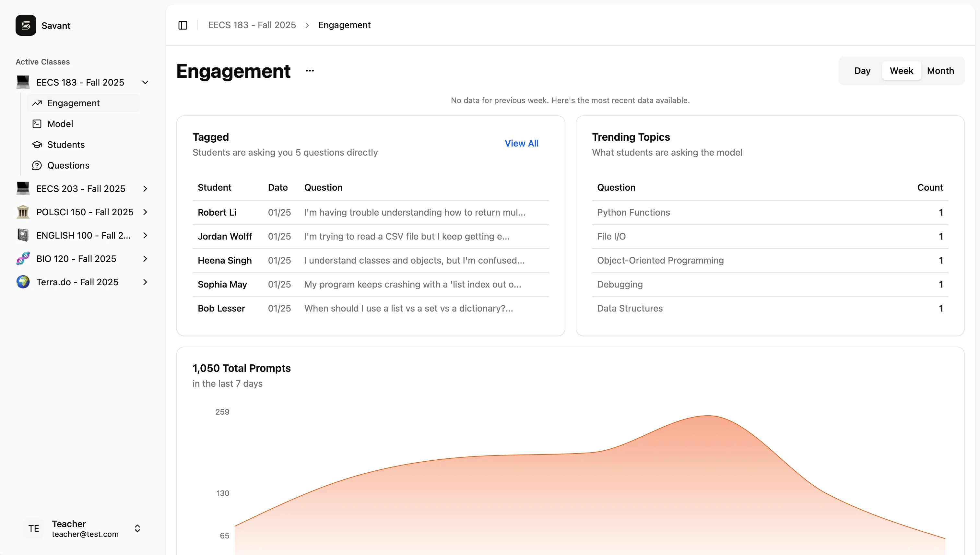Select Terra.do - Fall 2025 class label
Screen dimensions: 980x555
(x=77, y=282)
